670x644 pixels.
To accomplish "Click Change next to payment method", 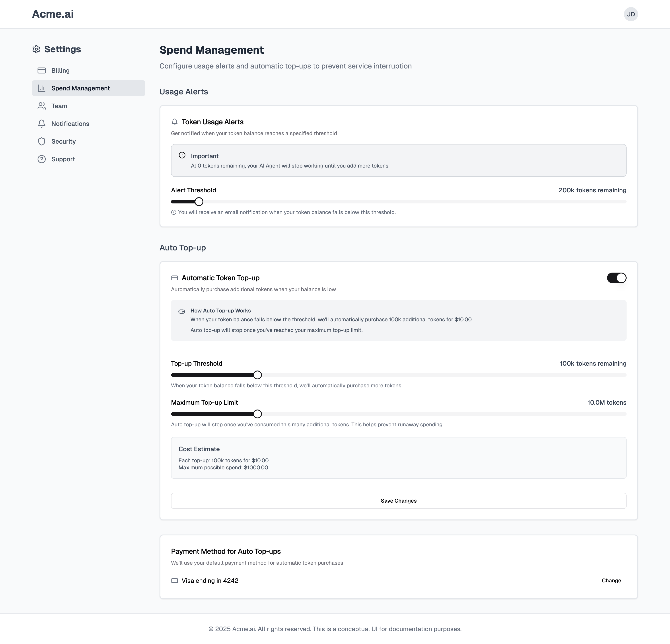I will [x=611, y=581].
